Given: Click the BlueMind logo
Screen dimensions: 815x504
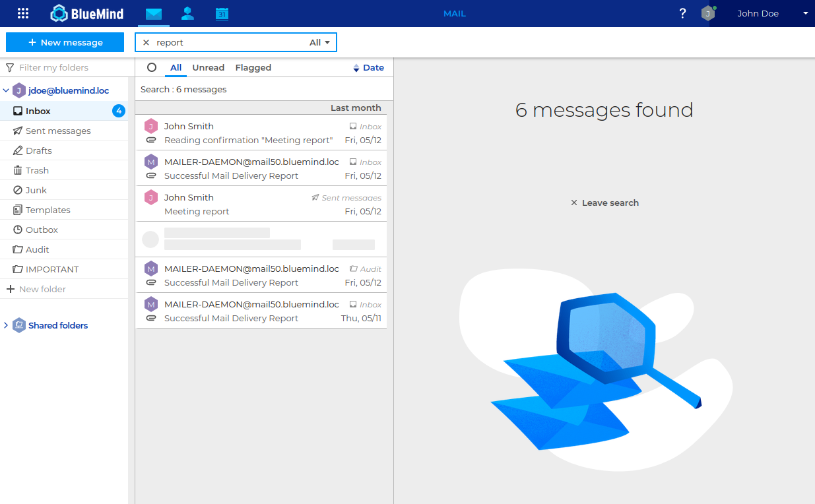Looking at the screenshot, I should click(x=87, y=13).
